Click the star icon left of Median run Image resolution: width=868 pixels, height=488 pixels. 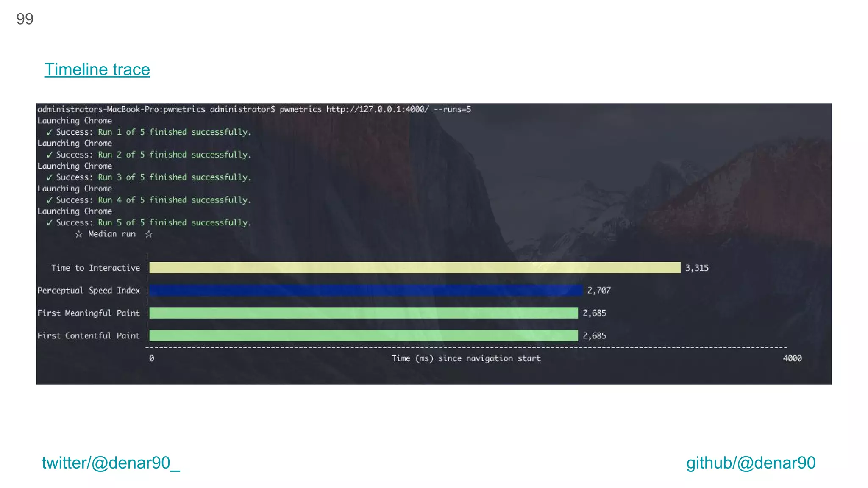[x=79, y=234]
